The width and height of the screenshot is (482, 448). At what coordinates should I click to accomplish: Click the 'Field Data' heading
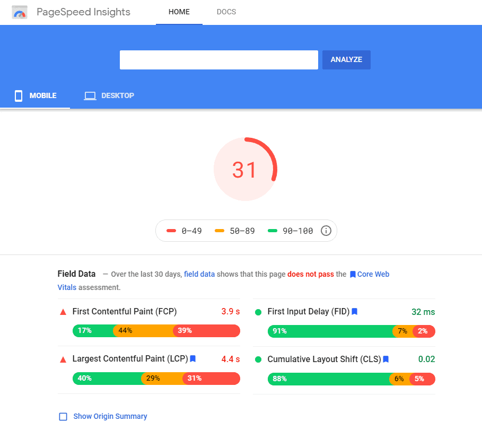click(x=76, y=274)
